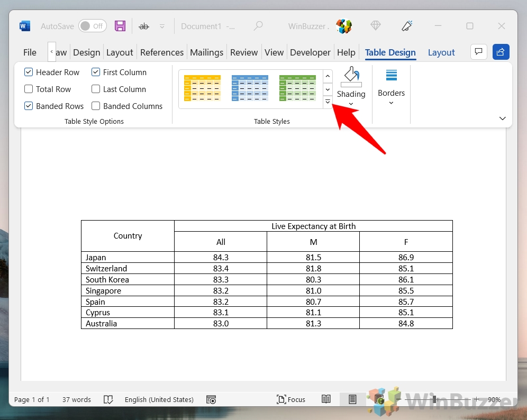Screen dimensions: 527x420
Task: Expand the Table Styles gallery More arrow
Action: point(328,102)
